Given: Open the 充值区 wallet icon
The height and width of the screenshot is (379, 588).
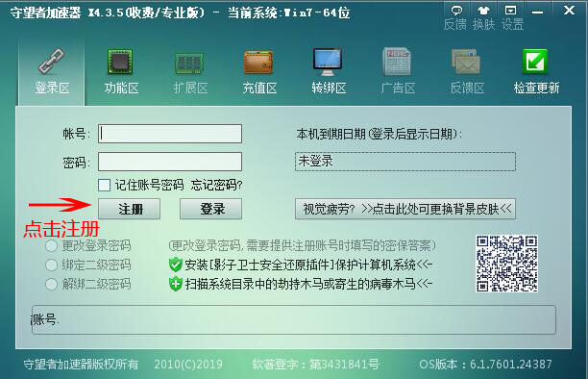Looking at the screenshot, I should pos(258,62).
